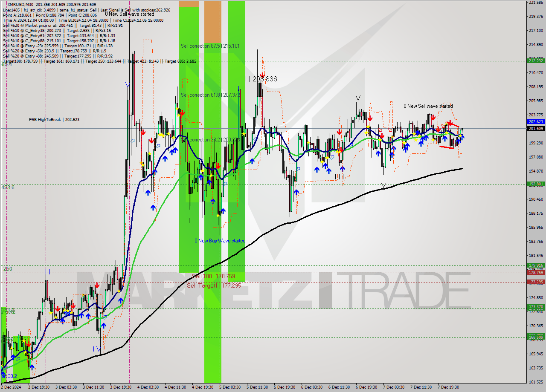Click the 208.195 price axis value
546x392 pixels.
tap(535, 87)
